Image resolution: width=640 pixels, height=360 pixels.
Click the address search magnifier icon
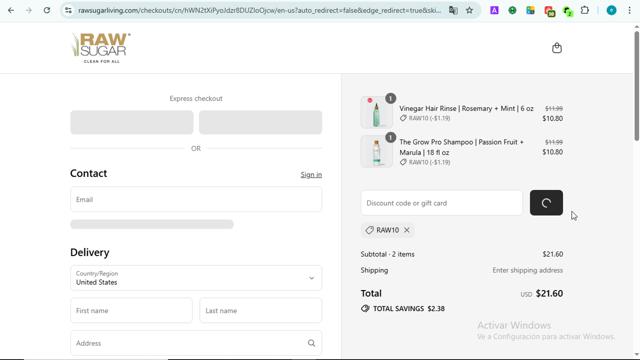click(311, 343)
